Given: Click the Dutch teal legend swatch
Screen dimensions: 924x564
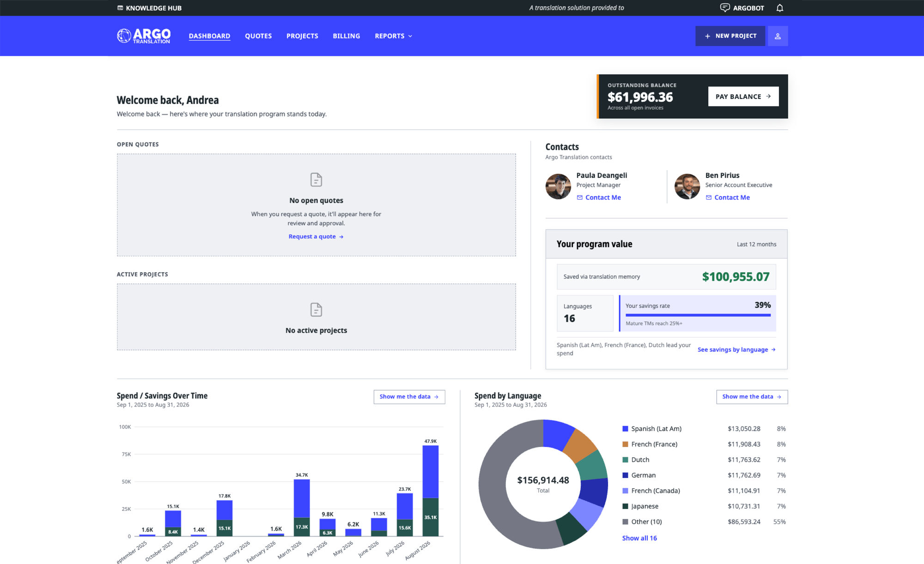Looking at the screenshot, I should pos(625,460).
